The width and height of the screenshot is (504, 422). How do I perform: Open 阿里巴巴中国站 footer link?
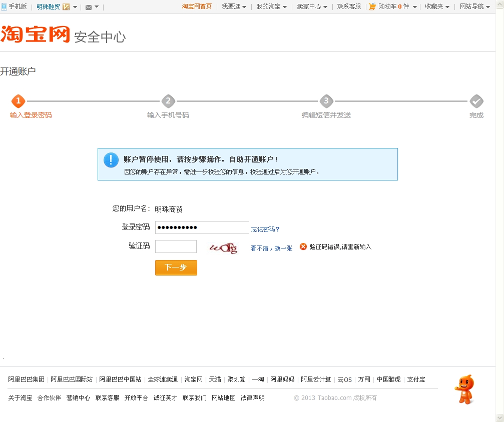click(x=120, y=379)
